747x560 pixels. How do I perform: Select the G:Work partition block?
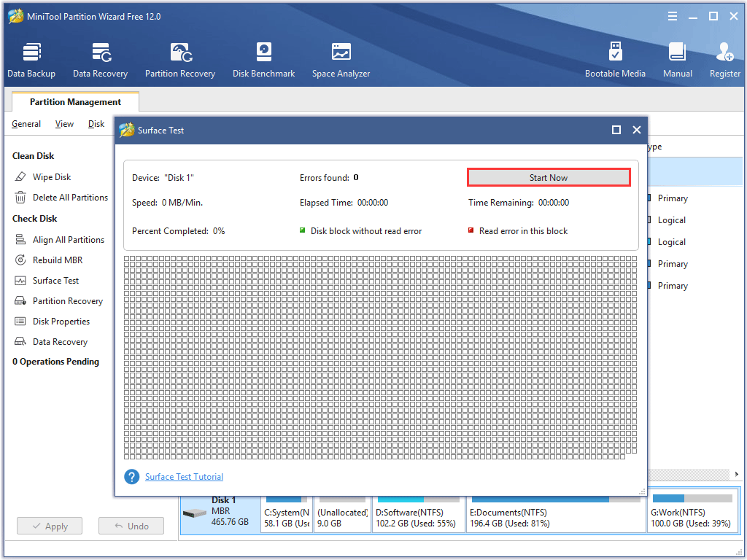(x=692, y=510)
